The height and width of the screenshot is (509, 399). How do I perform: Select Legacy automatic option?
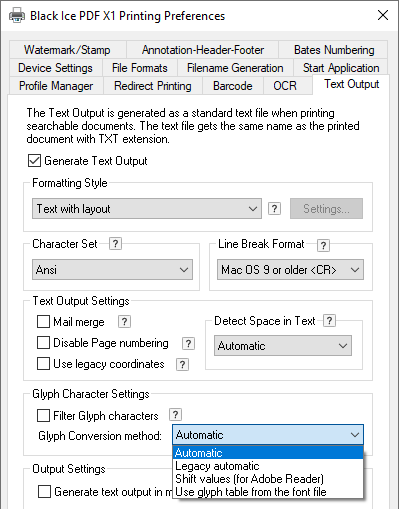pos(268,466)
